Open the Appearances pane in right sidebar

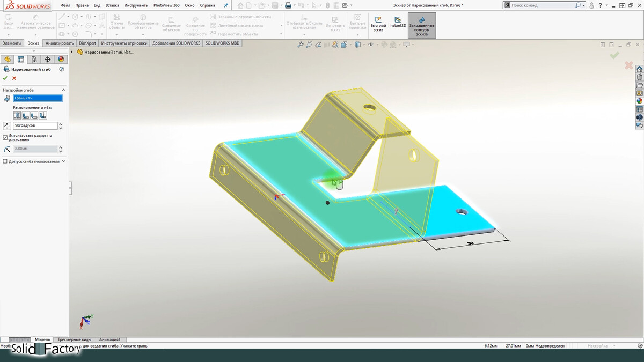pyautogui.click(x=639, y=101)
